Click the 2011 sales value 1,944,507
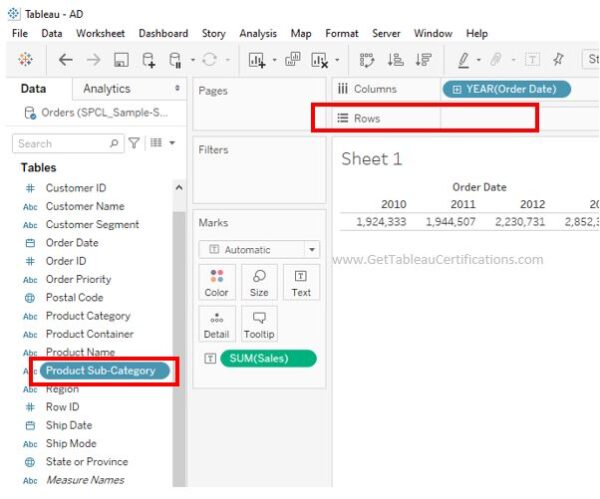Viewport: 600px width, 499px height. (x=450, y=222)
